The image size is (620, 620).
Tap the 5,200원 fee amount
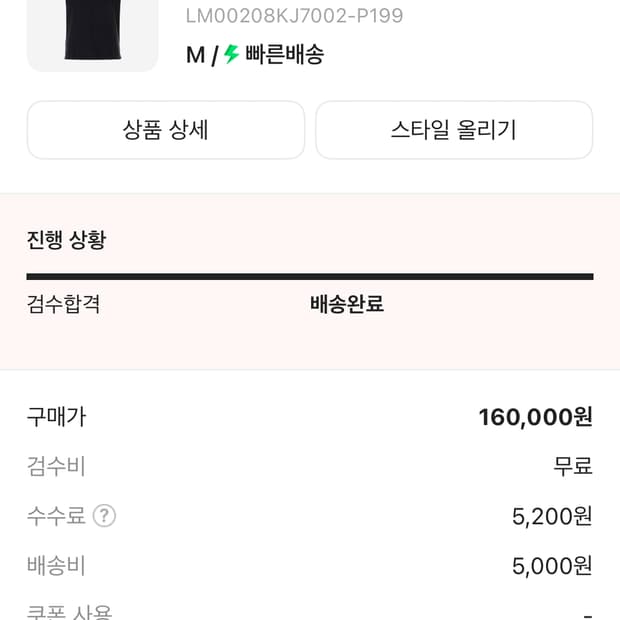pos(552,516)
